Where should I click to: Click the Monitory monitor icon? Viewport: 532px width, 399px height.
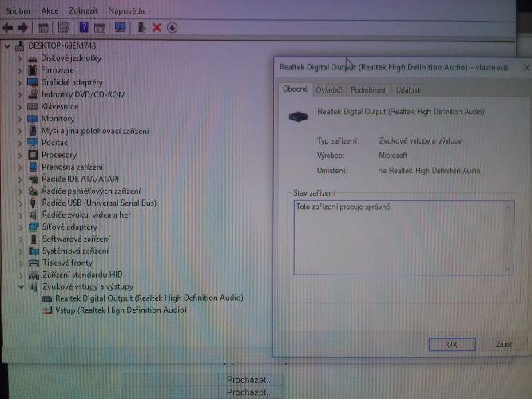33,119
